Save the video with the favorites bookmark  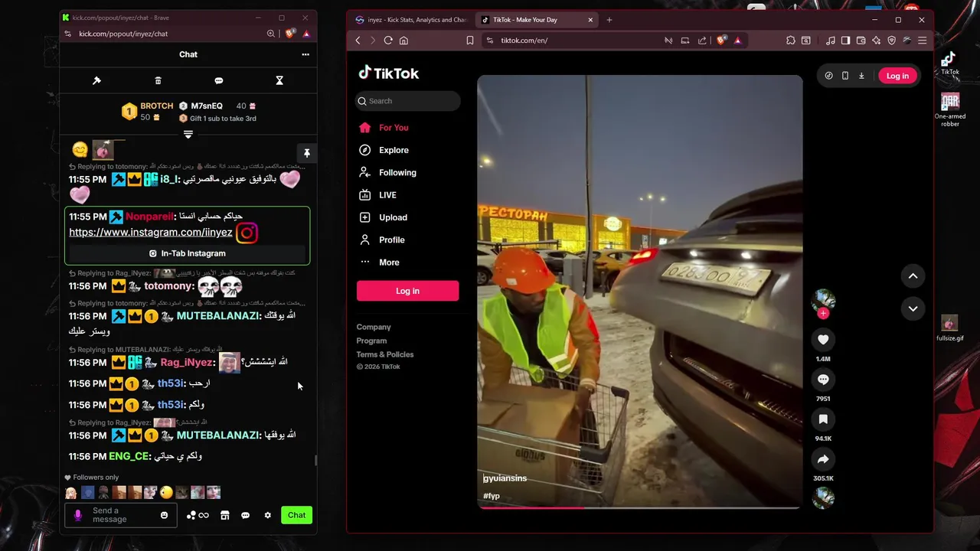pos(823,419)
